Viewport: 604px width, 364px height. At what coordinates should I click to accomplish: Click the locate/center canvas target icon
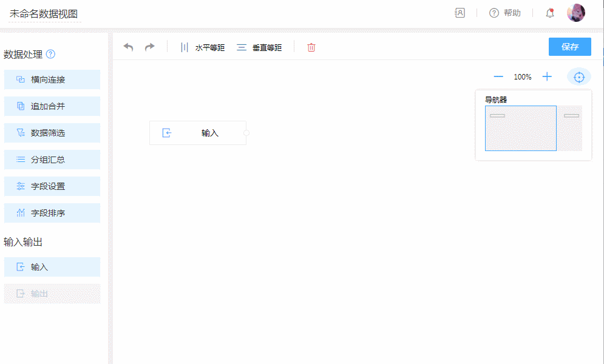579,77
